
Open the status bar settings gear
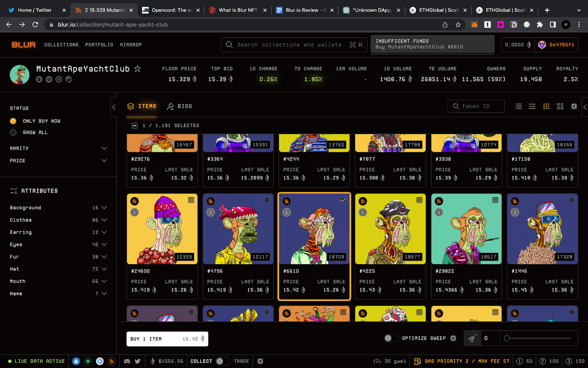[x=260, y=361]
